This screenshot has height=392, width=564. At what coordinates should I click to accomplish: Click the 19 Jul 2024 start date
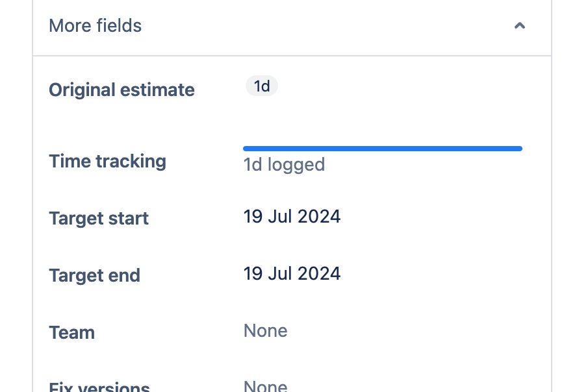292,216
